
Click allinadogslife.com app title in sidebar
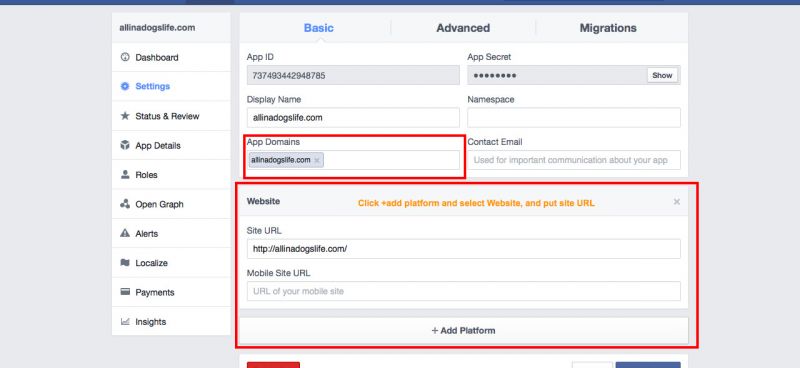pos(157,28)
